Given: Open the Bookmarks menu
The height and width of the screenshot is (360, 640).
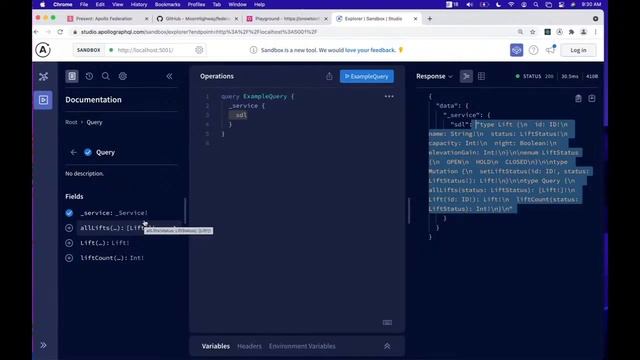Looking at the screenshot, I should [167, 4].
